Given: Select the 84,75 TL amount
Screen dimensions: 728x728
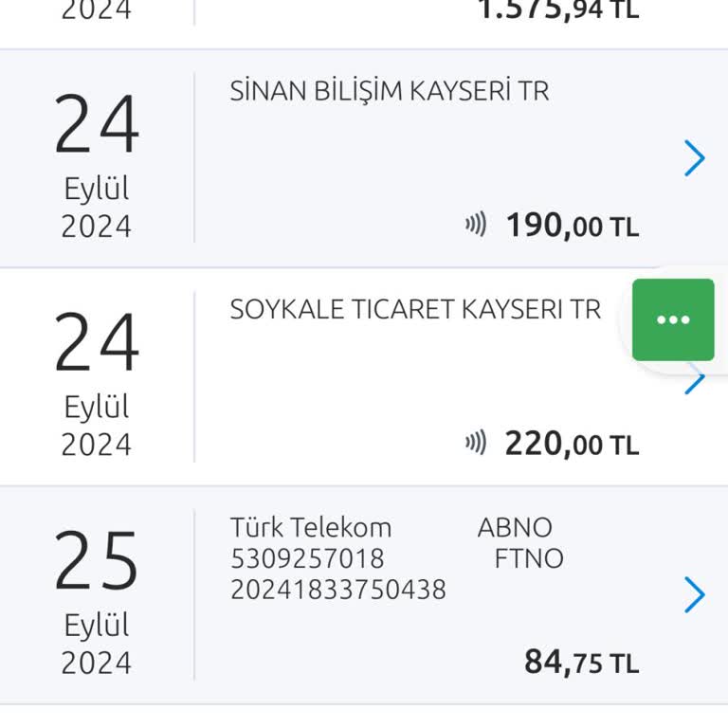Looking at the screenshot, I should pos(582,662).
